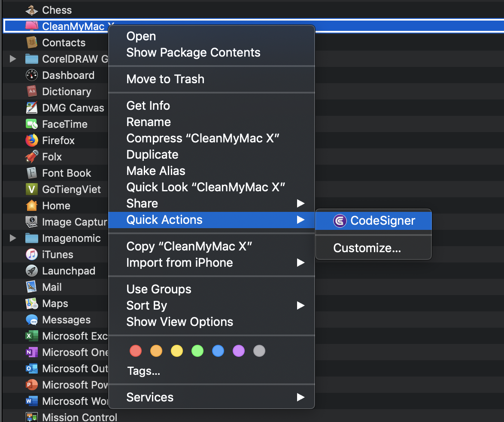Apply the purple color tag

pos(239,351)
